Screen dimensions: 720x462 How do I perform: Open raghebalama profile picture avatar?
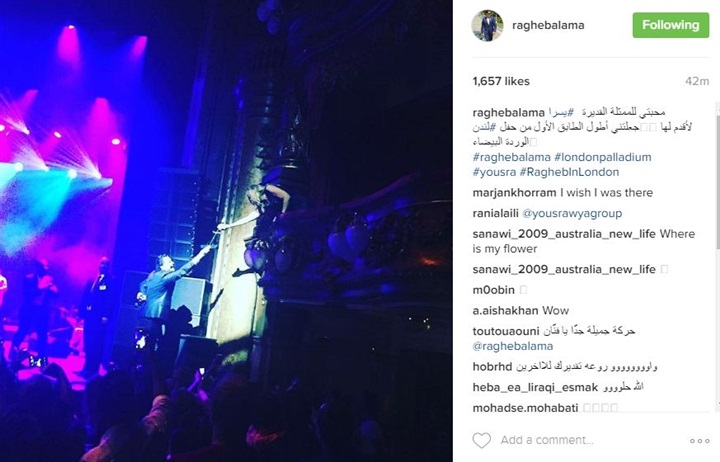(487, 25)
